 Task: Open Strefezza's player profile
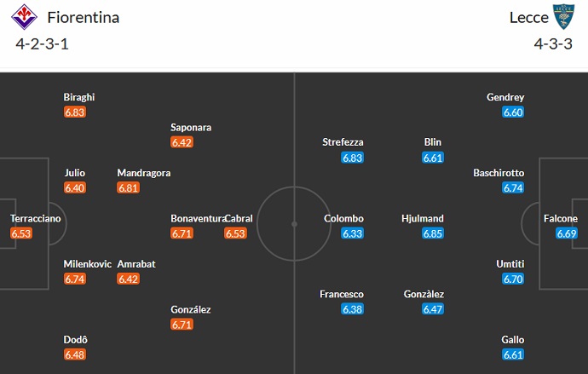point(343,142)
